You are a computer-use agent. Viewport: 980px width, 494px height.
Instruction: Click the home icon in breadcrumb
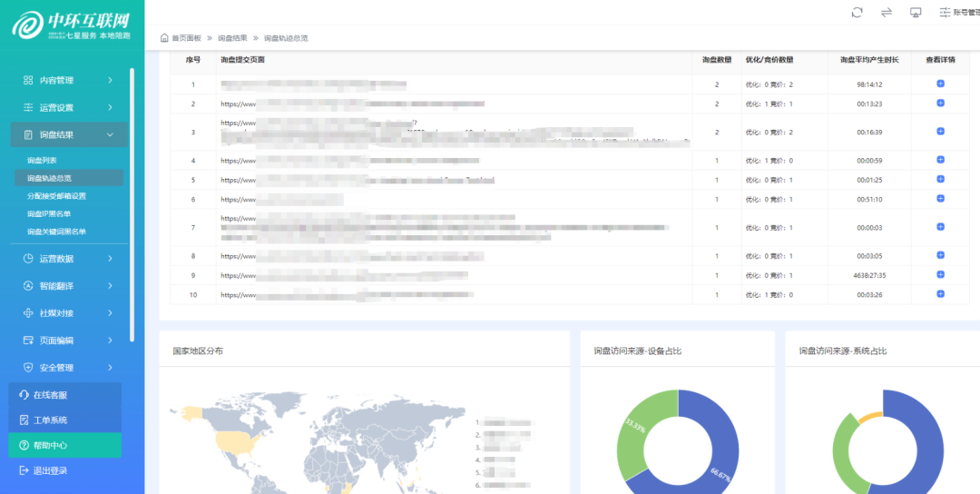click(164, 38)
